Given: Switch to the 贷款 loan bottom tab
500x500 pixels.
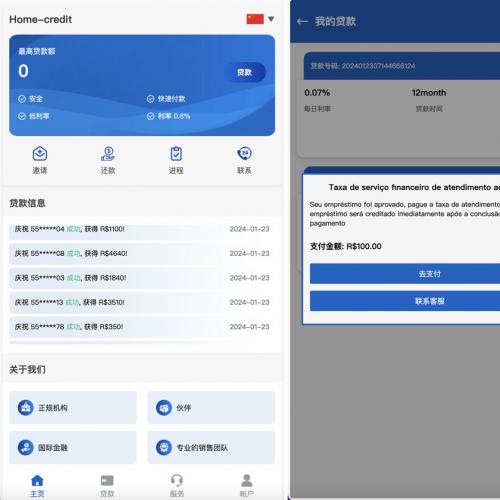Looking at the screenshot, I should [x=107, y=486].
